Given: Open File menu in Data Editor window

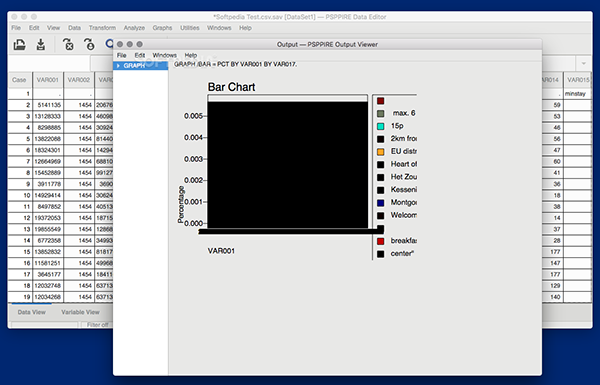Looking at the screenshot, I should point(16,28).
